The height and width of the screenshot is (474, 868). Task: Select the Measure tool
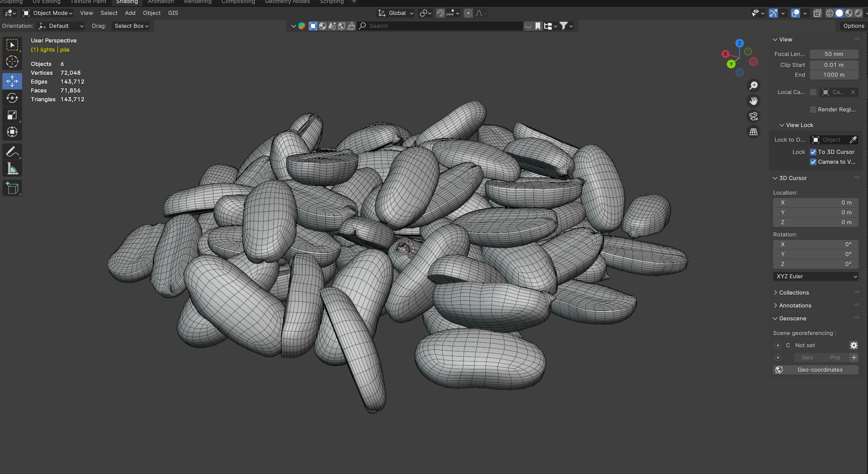[x=12, y=169]
